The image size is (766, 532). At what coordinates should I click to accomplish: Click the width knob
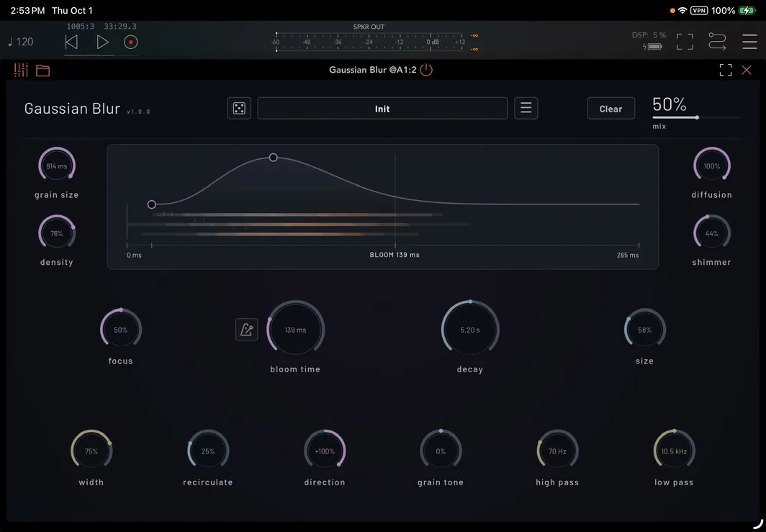pos(91,451)
